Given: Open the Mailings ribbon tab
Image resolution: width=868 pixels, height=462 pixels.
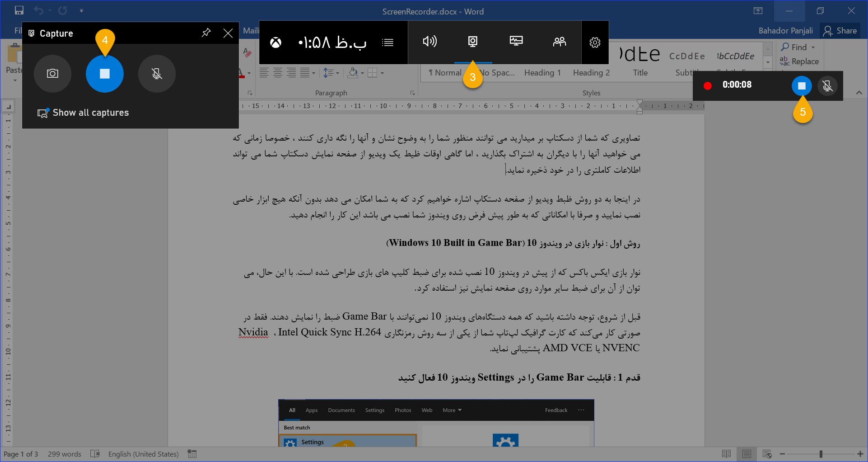Looking at the screenshot, I should (x=251, y=31).
